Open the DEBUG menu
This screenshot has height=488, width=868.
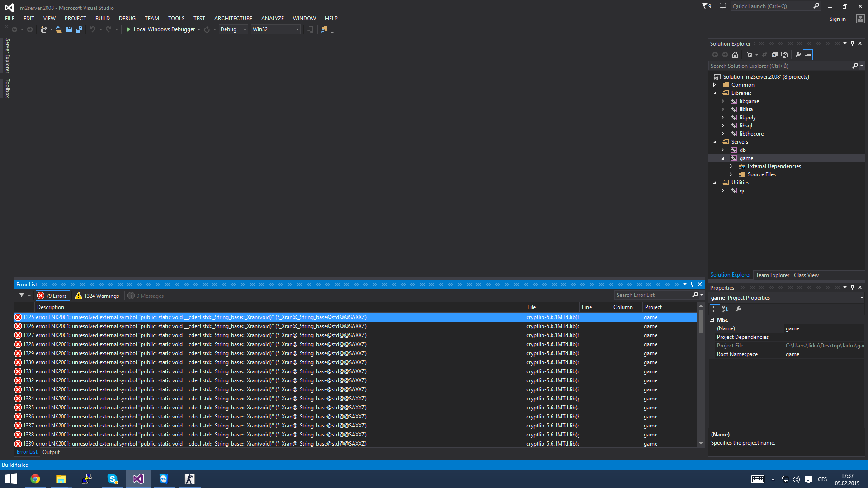127,19
